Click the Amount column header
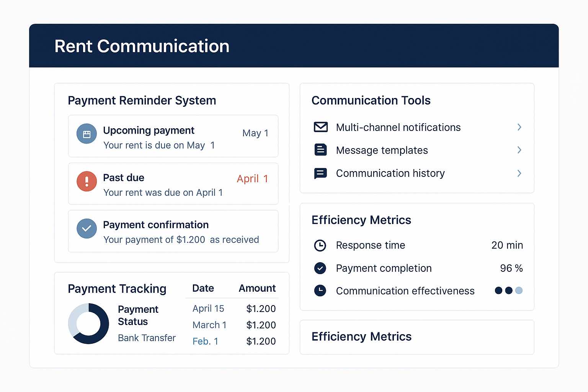This screenshot has width=588, height=392. 257,288
